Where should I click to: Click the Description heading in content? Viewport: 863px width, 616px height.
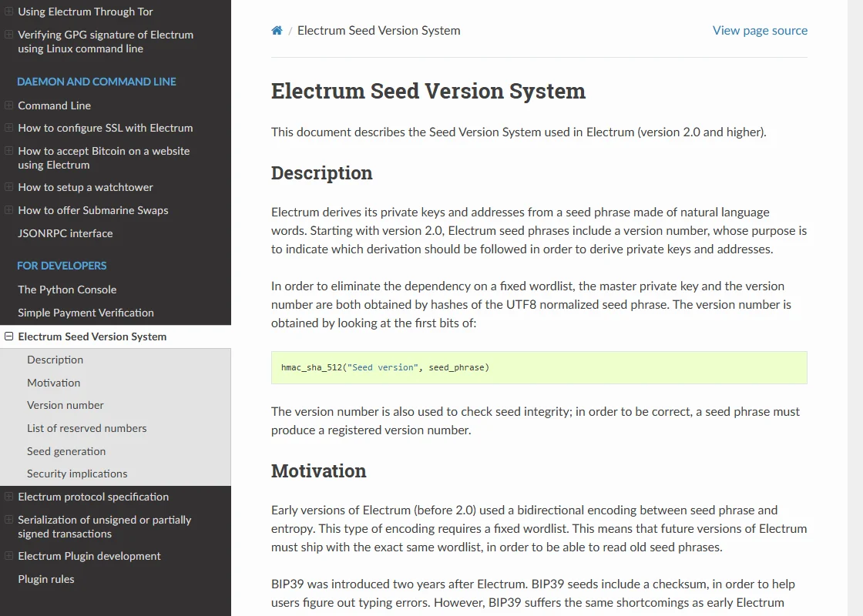[321, 172]
